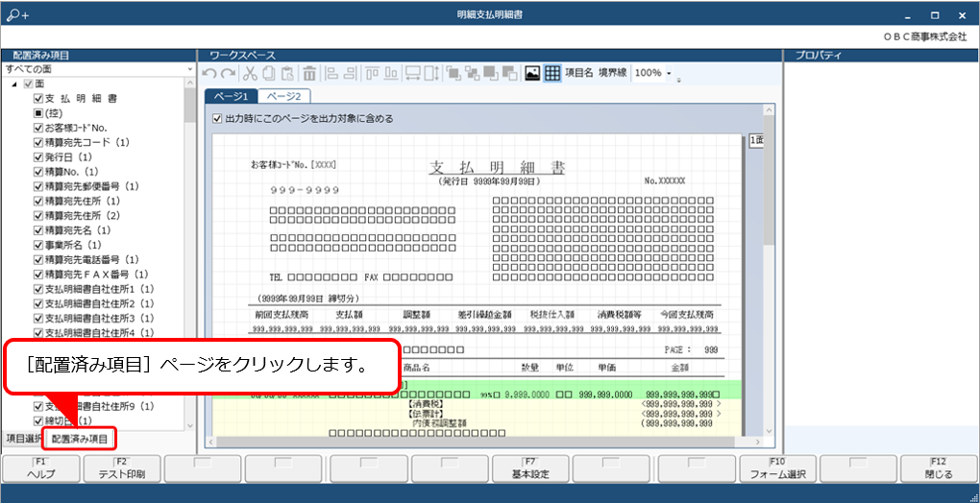Click the Align top edges icon
This screenshot has height=503, width=980.
pyautogui.click(x=373, y=73)
